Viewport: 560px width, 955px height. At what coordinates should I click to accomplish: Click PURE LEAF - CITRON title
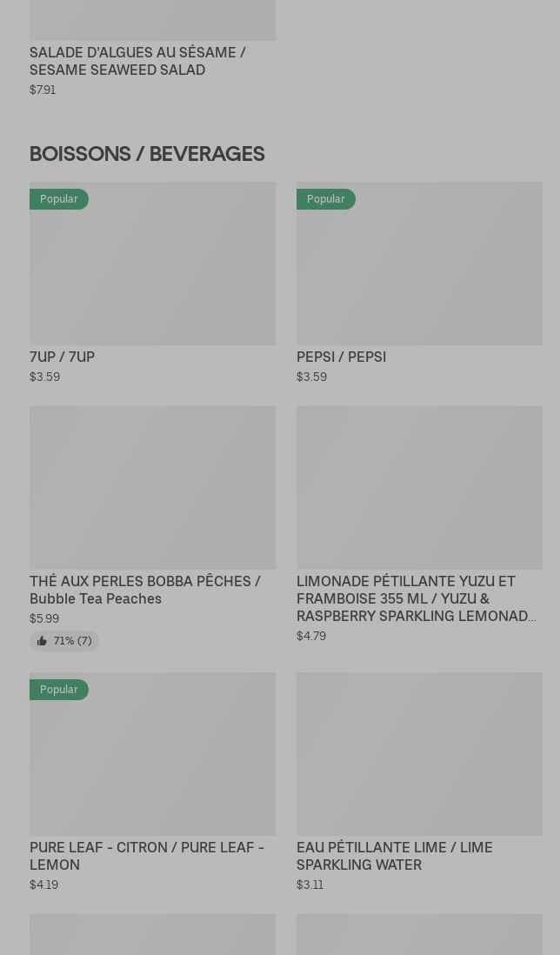point(146,856)
